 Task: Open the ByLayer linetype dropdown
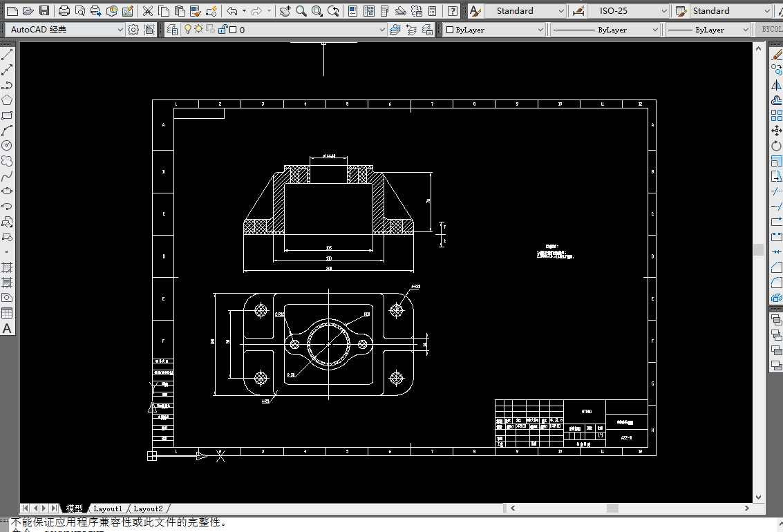(605, 30)
